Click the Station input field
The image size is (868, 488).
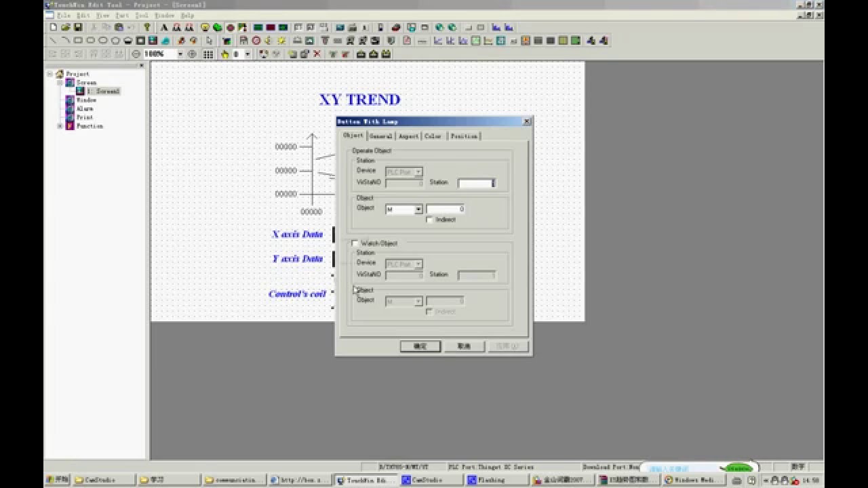click(x=476, y=183)
